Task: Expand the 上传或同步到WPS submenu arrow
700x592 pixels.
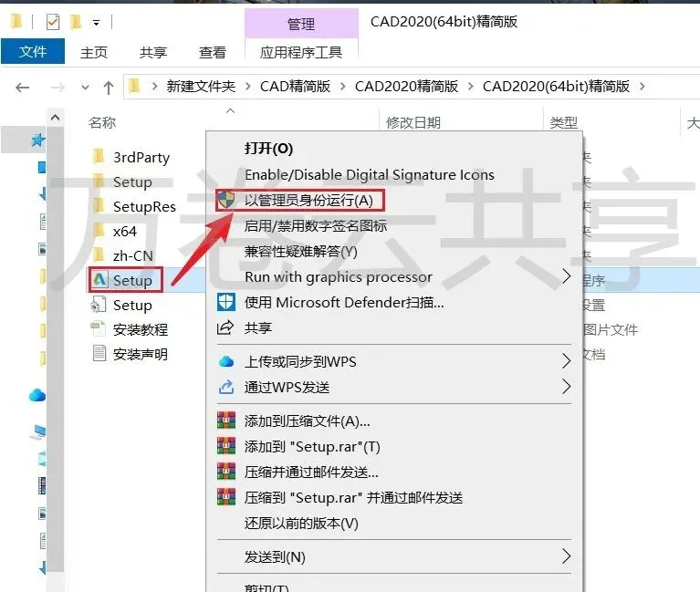Action: pos(566,361)
